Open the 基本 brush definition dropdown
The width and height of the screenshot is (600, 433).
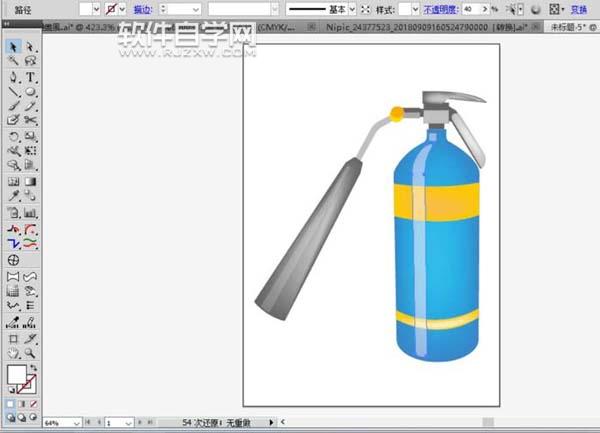(352, 9)
